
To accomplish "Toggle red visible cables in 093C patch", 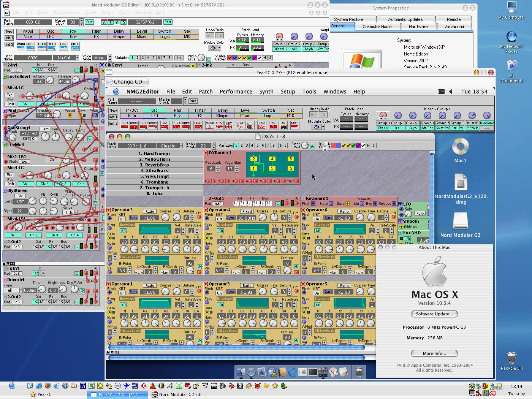I will [230, 58].
